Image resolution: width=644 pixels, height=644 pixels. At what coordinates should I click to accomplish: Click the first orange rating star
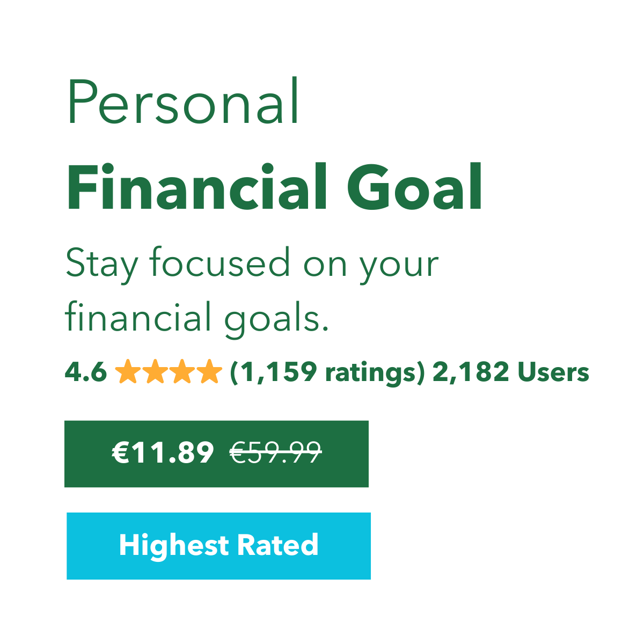(x=127, y=372)
